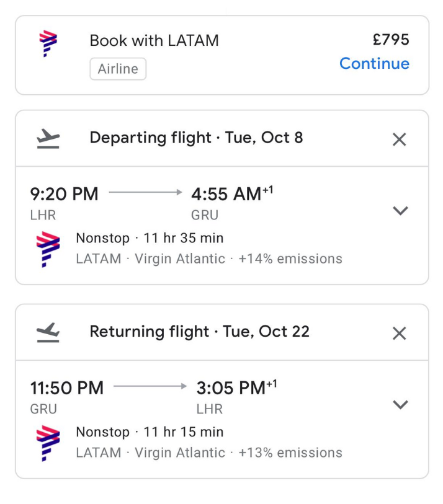Click the £795 price
443x504 pixels.
(391, 40)
